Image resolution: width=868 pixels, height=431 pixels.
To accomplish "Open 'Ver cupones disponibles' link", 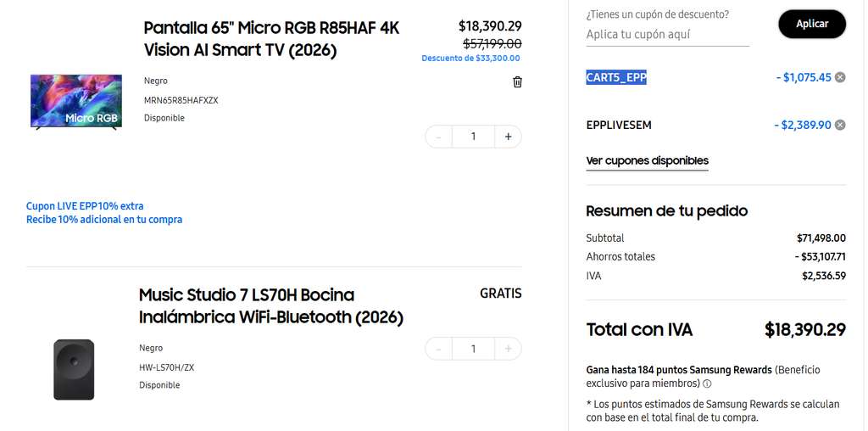I will click(647, 161).
